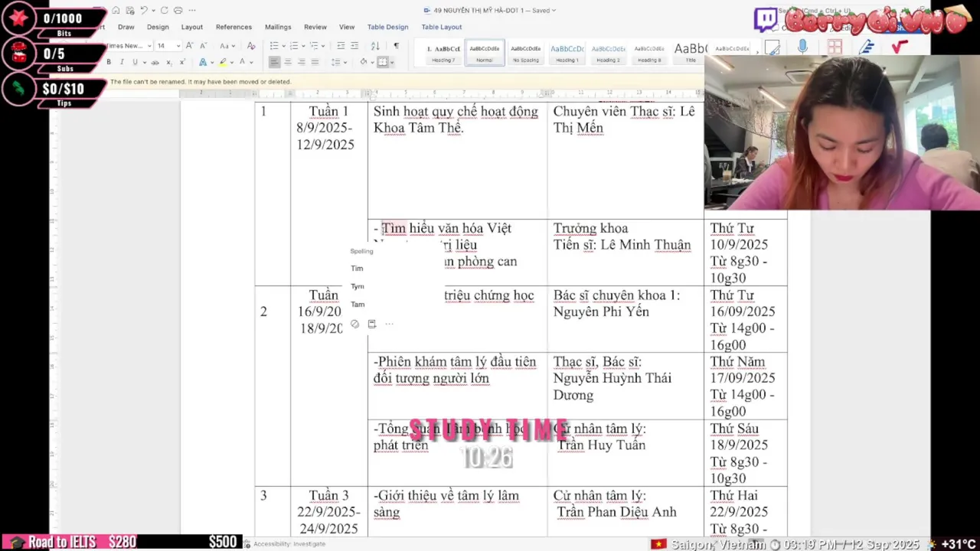980x551 pixels.
Task: Click the Review ribbon tab
Action: (x=315, y=27)
